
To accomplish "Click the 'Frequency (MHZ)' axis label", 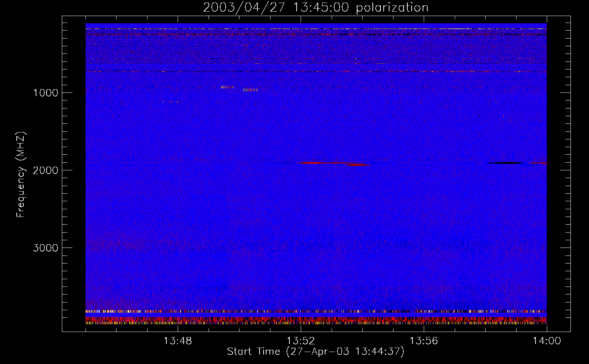I will point(21,175).
